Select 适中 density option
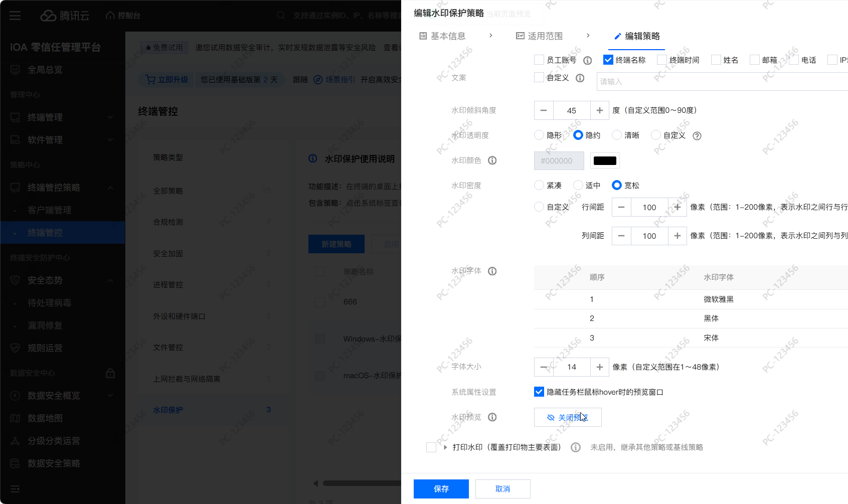This screenshot has height=504, width=848. click(x=578, y=185)
